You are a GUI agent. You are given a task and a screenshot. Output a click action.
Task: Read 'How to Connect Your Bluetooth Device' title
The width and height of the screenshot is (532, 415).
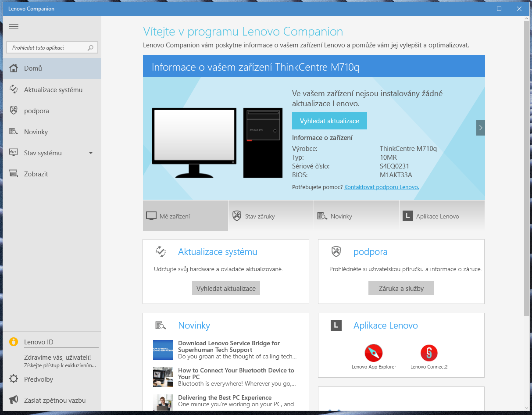tap(236, 373)
